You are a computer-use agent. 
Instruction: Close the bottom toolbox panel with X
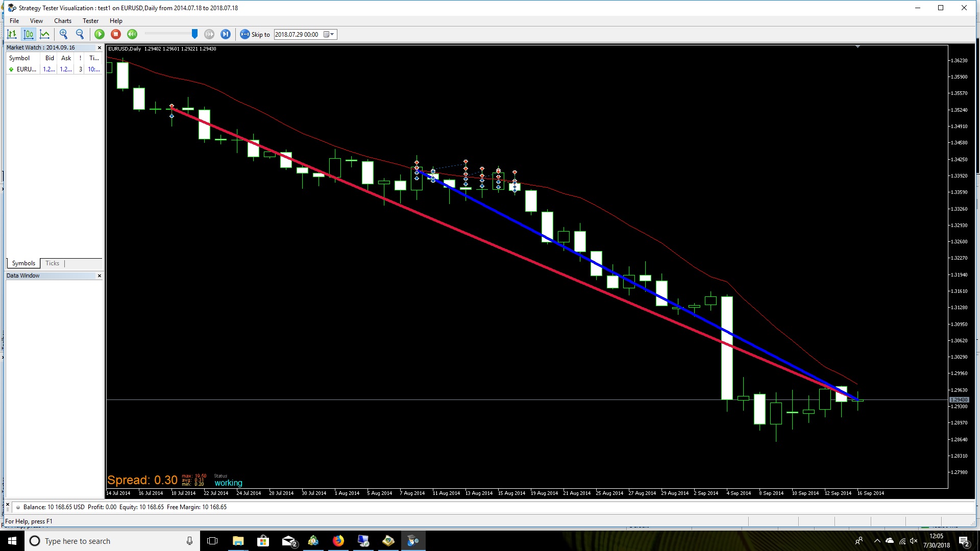click(8, 505)
